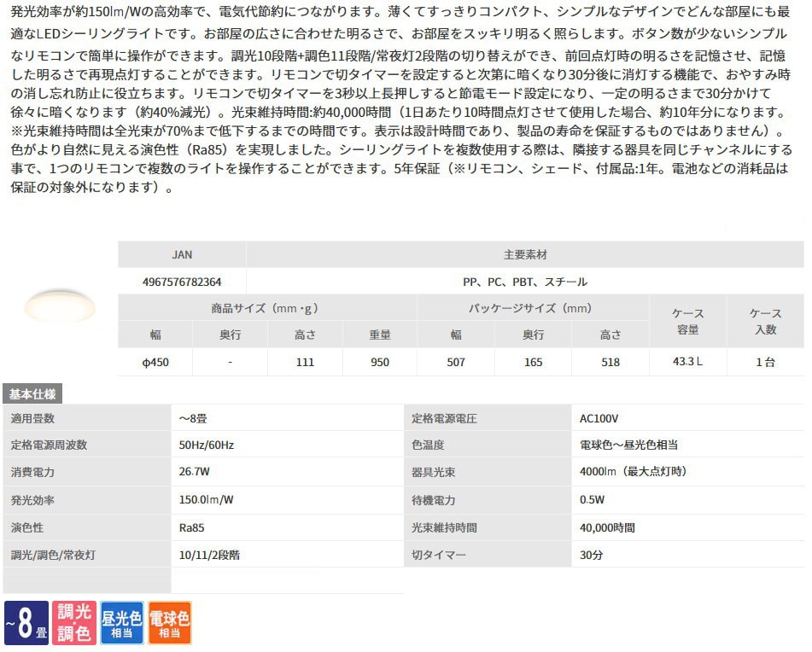Screen dimensions: 812x652
Task: Select the JAN column header
Action: click(x=182, y=254)
